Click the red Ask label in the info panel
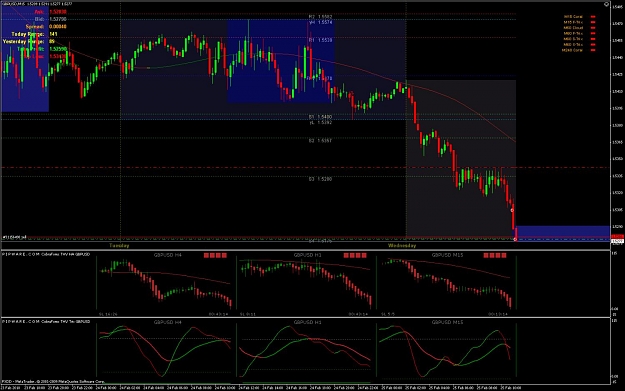Viewport: 625px width, 391px height. tap(39, 12)
